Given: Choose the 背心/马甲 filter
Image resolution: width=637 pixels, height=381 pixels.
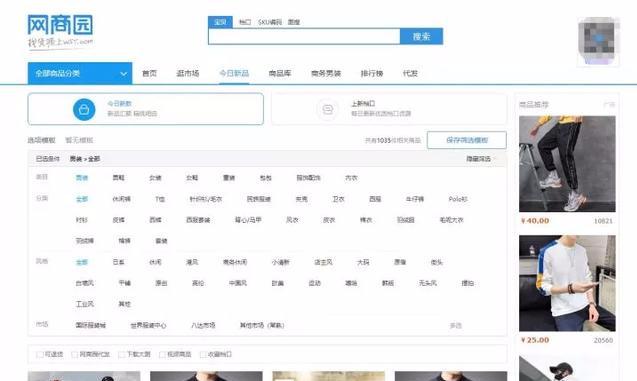Looking at the screenshot, I should [248, 220].
